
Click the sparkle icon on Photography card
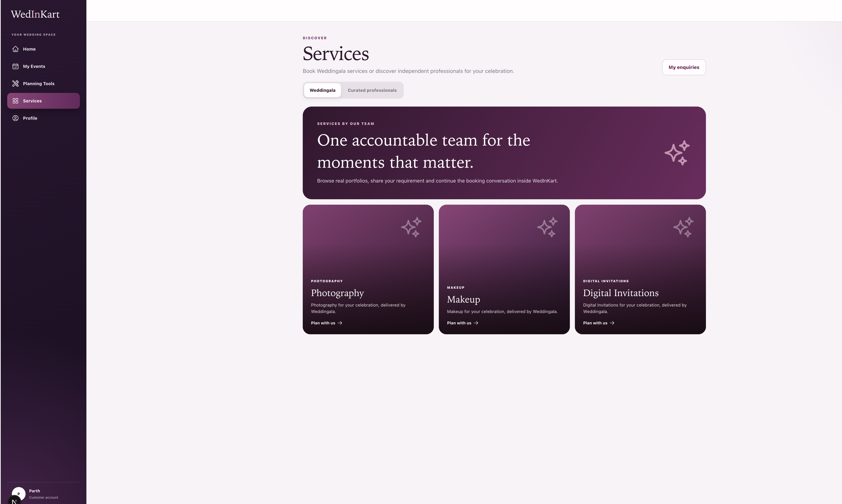tap(411, 227)
